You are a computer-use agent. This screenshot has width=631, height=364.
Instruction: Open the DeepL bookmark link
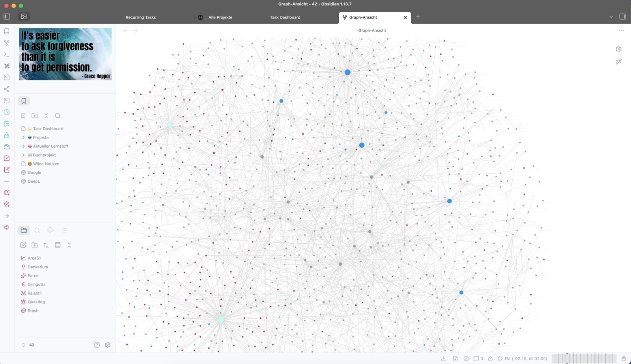34,181
